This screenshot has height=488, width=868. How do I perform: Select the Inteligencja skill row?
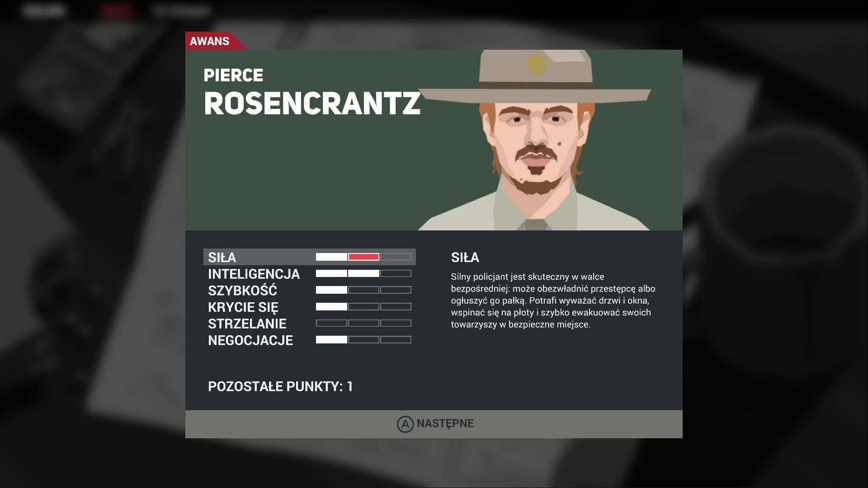[254, 274]
